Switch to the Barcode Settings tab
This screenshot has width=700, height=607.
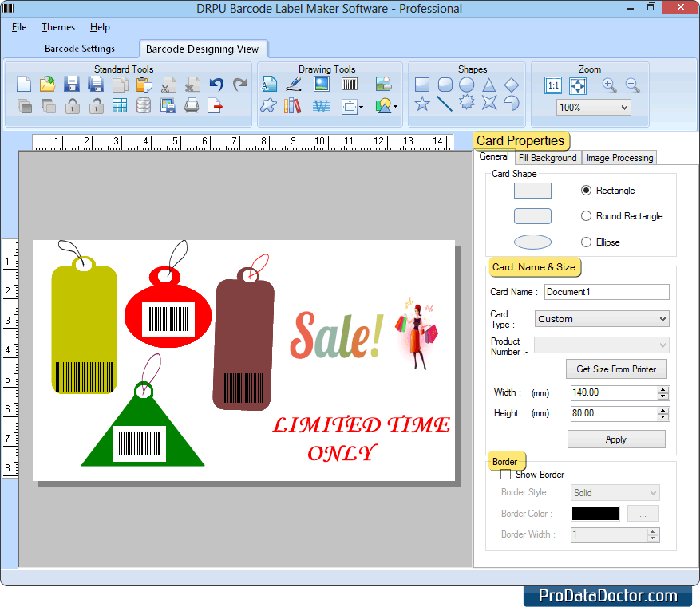80,49
